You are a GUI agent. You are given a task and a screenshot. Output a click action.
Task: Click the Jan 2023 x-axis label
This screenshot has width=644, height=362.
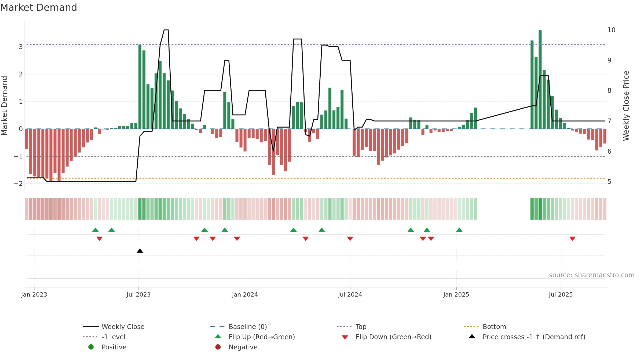pyautogui.click(x=34, y=294)
